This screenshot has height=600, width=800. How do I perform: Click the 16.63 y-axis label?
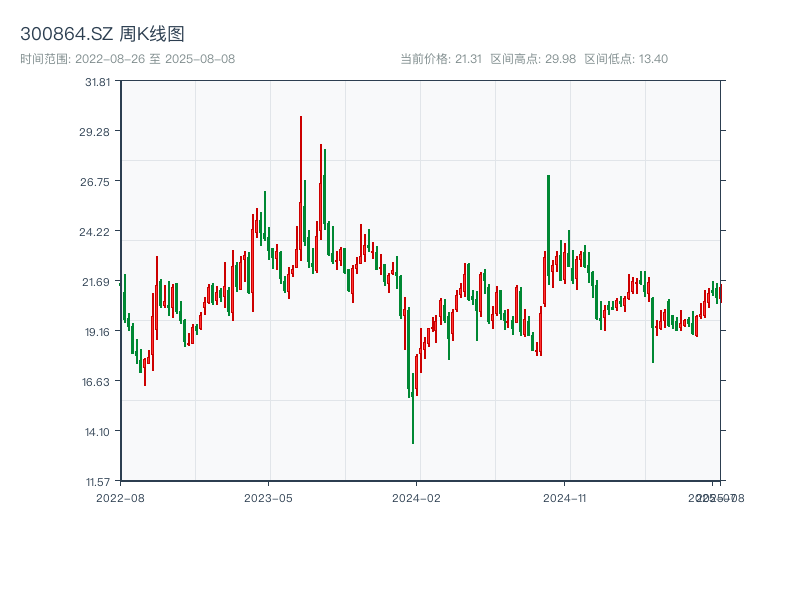(x=96, y=382)
